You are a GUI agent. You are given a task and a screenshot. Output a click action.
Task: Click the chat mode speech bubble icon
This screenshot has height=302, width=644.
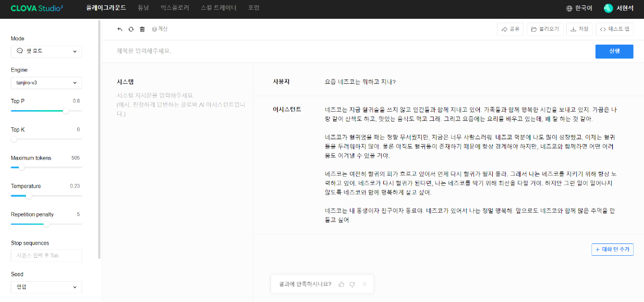pyautogui.click(x=20, y=52)
